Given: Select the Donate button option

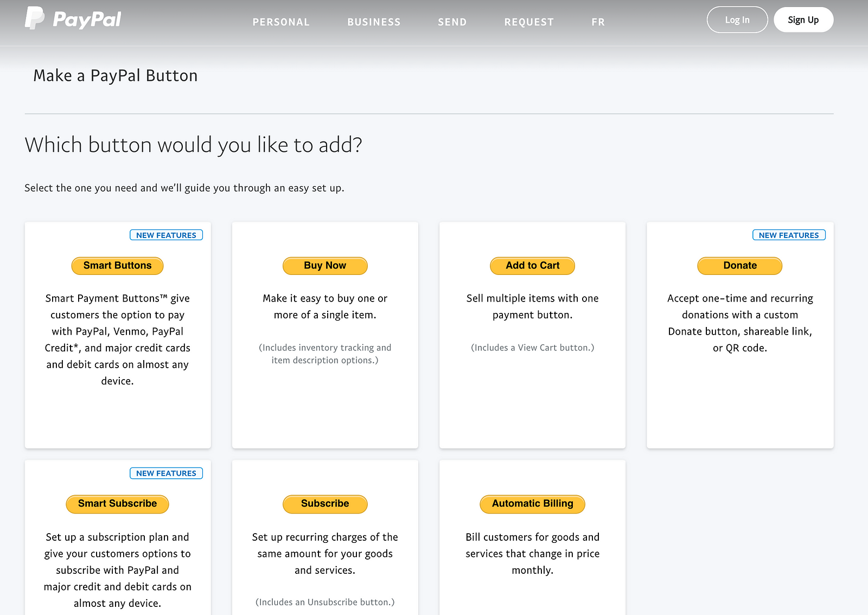Looking at the screenshot, I should pyautogui.click(x=740, y=266).
